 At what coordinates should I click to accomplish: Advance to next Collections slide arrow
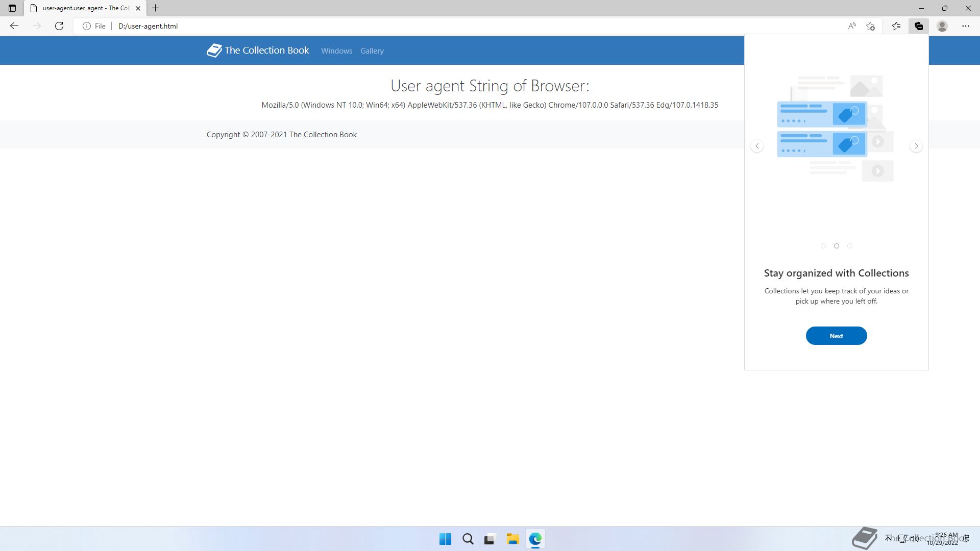916,146
